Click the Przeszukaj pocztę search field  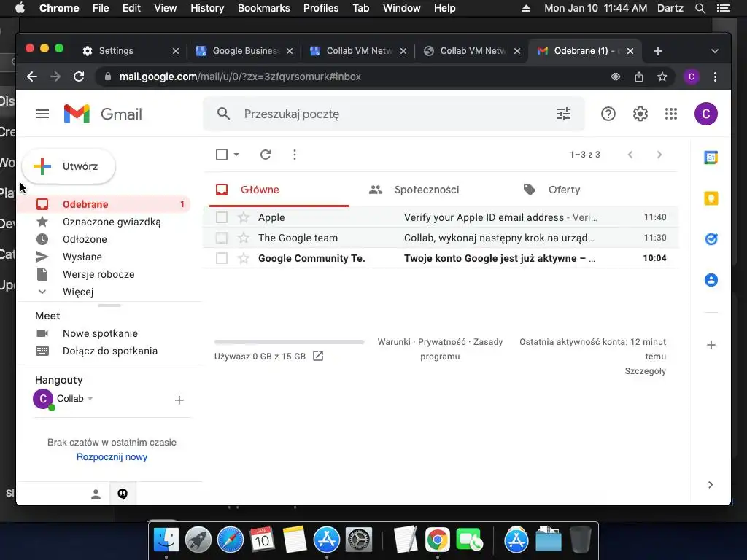[393, 114]
